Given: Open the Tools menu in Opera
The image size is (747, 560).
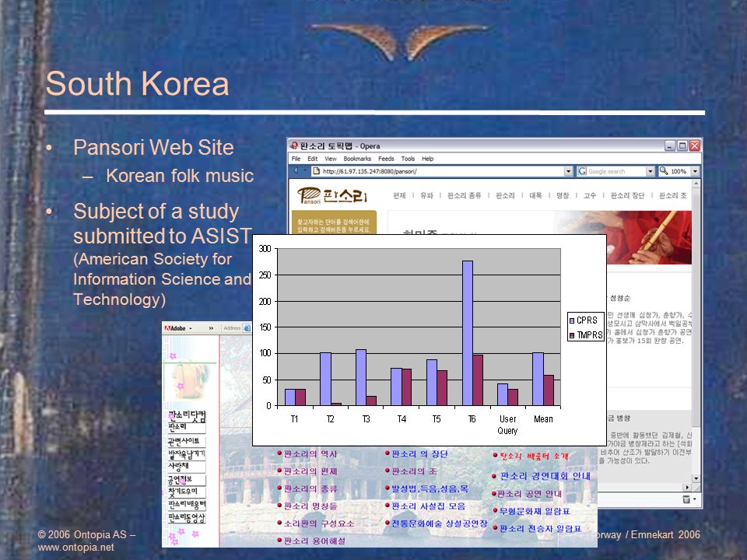Looking at the screenshot, I should pos(408,159).
